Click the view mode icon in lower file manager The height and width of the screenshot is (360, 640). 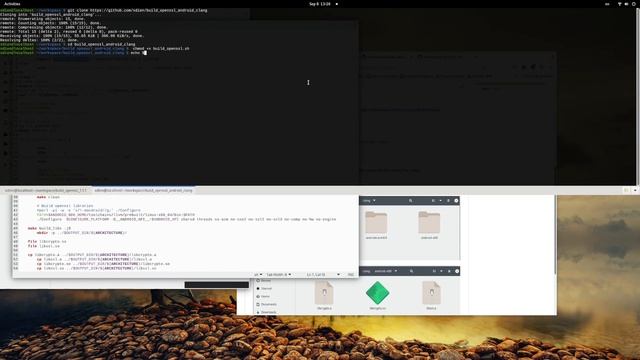pyautogui.click(x=434, y=271)
